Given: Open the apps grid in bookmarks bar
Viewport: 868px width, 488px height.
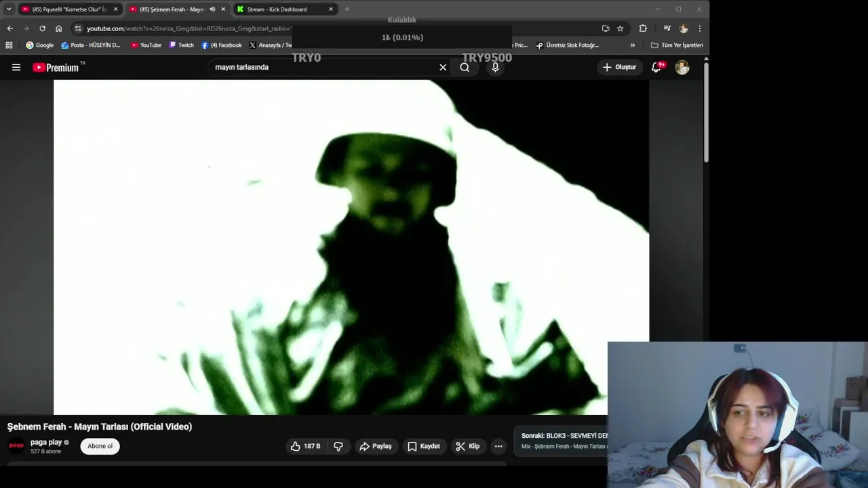Looking at the screenshot, I should pos(9,45).
